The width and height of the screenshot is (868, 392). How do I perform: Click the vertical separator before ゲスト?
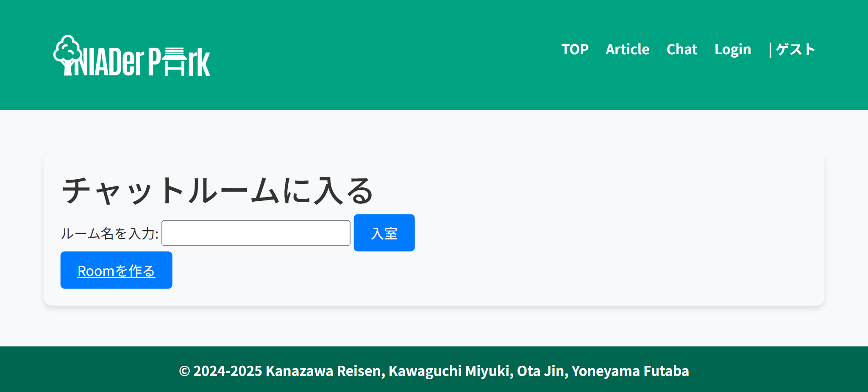coord(770,50)
